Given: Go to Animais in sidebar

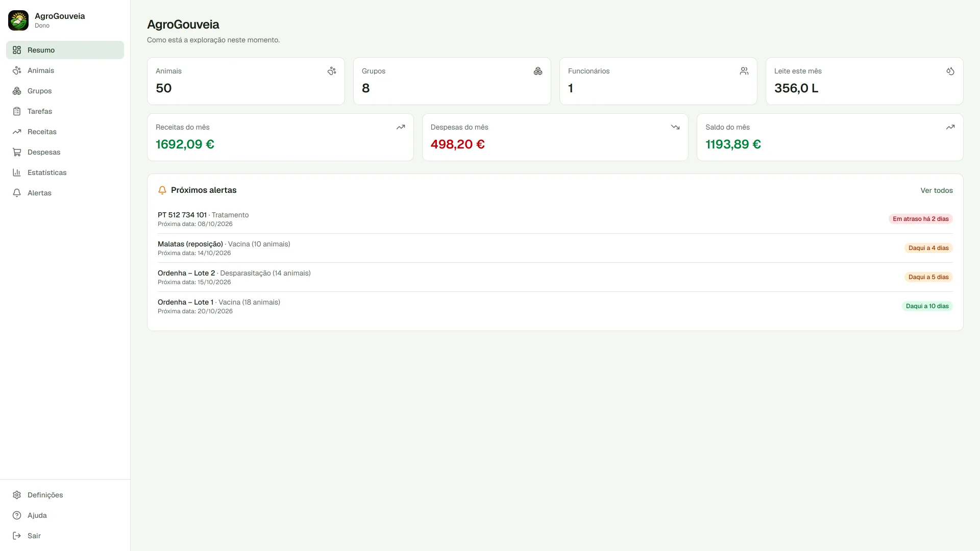Looking at the screenshot, I should 65,70.
